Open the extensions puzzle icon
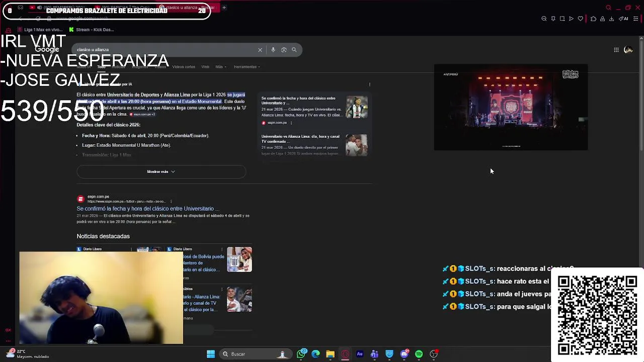 tap(593, 19)
